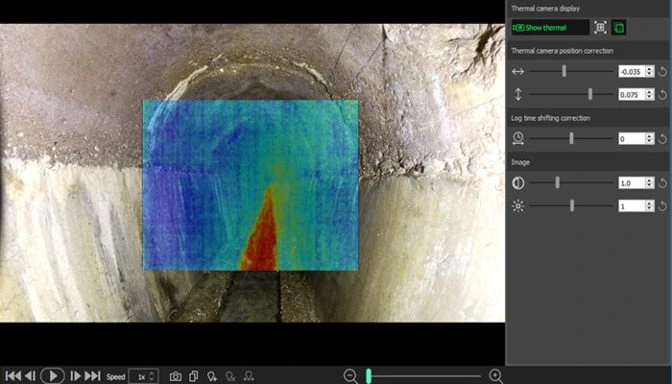This screenshot has width=672, height=384.
Task: Add a point of interest marker
Action: [212, 376]
